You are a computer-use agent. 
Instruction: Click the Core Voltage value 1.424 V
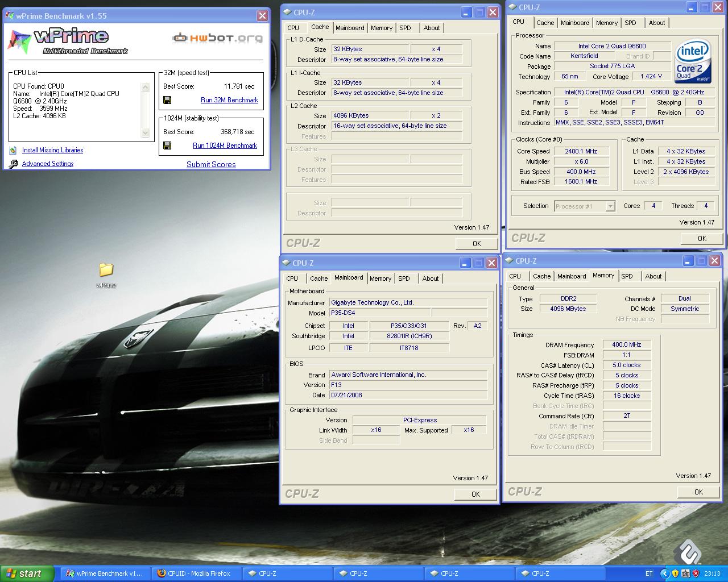point(651,77)
